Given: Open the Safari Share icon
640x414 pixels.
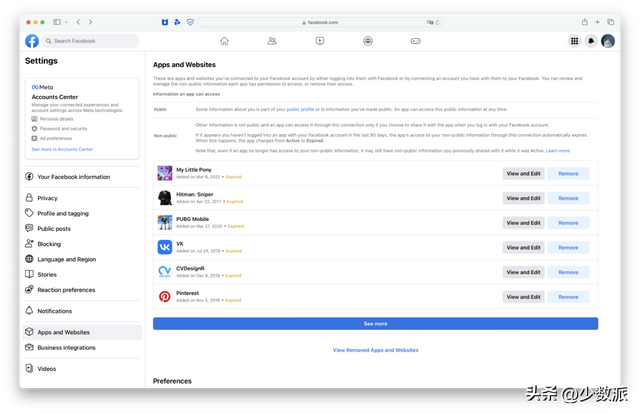Looking at the screenshot, I should [584, 22].
